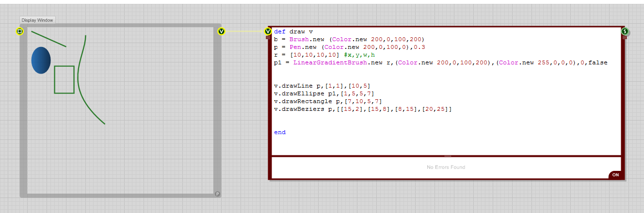Image resolution: width=644 pixels, height=213 pixels.
Task: Click the yellow V output port on Display Window
Action: [x=222, y=31]
